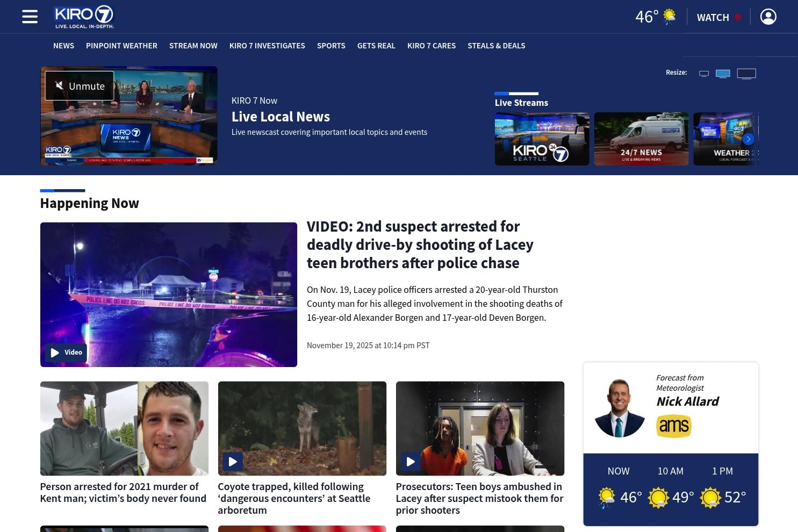
Task: Click the KIRO 7 logo
Action: click(x=84, y=17)
